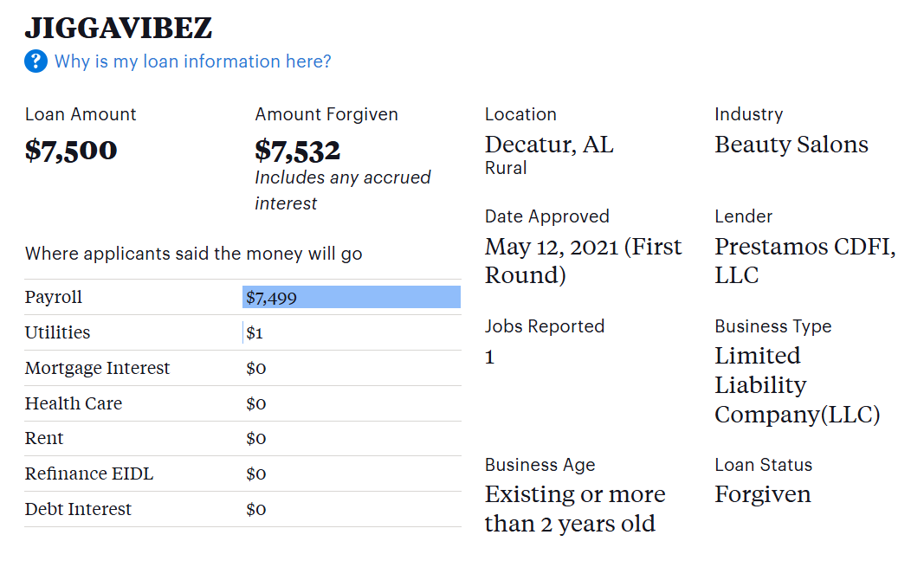Viewport: 924px width, 567px height.
Task: Click the Forgiven loan status text
Action: 762,494
